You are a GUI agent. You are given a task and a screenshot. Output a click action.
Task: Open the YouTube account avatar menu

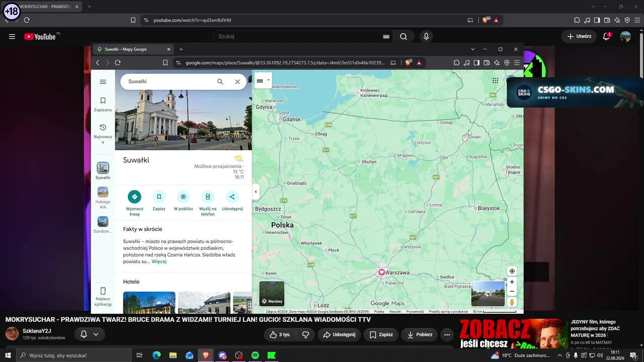pyautogui.click(x=625, y=36)
